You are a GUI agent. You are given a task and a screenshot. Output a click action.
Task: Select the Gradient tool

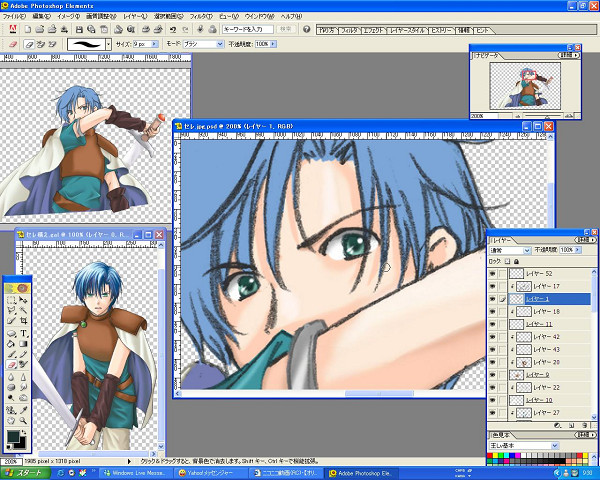pos(23,344)
